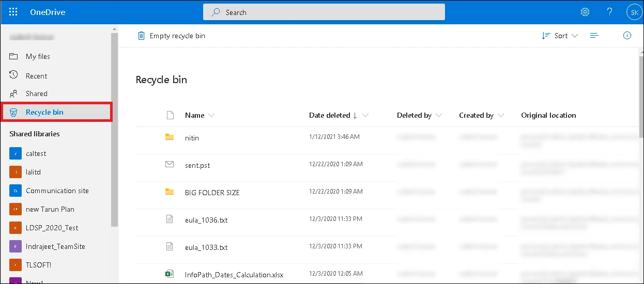Click the help question mark icon
This screenshot has height=284, width=644.
click(609, 12)
